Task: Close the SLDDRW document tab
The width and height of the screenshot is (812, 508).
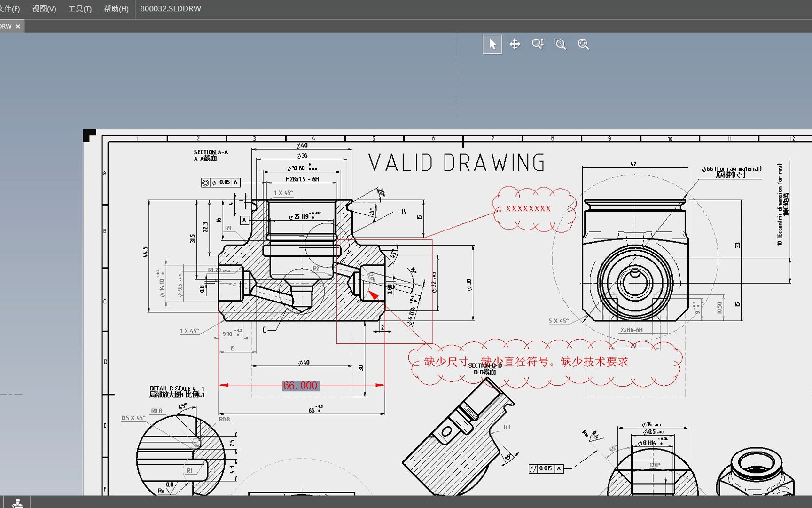Action: (x=18, y=26)
